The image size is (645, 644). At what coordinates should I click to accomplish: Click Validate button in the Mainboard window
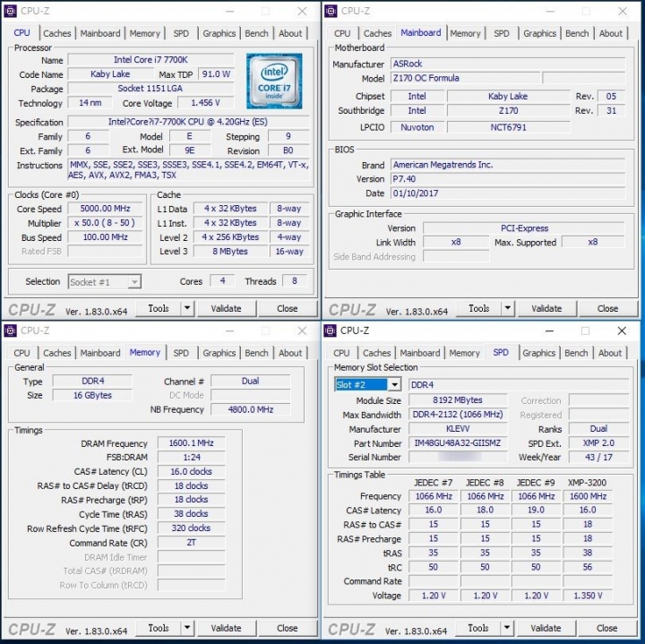click(546, 308)
